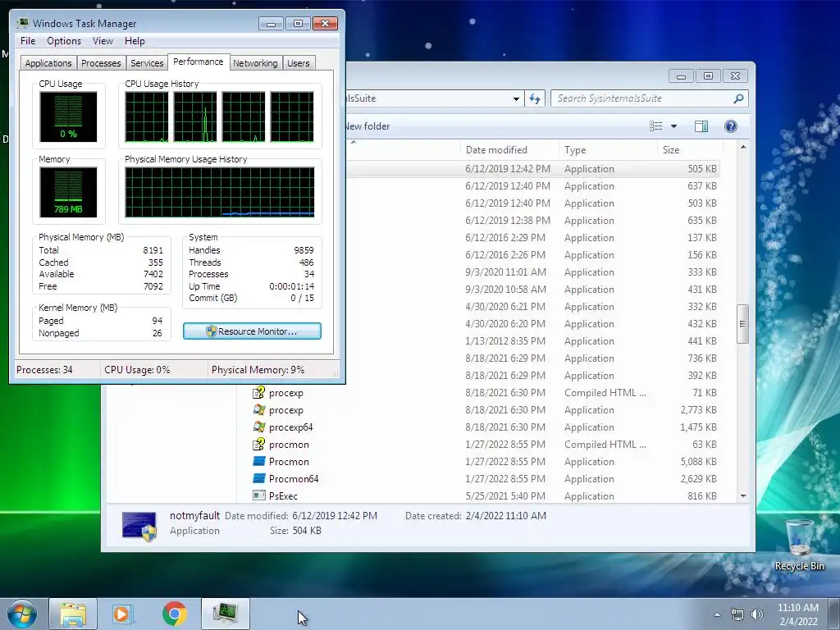840x630 pixels.
Task: Select the Performance tab
Action: click(199, 62)
